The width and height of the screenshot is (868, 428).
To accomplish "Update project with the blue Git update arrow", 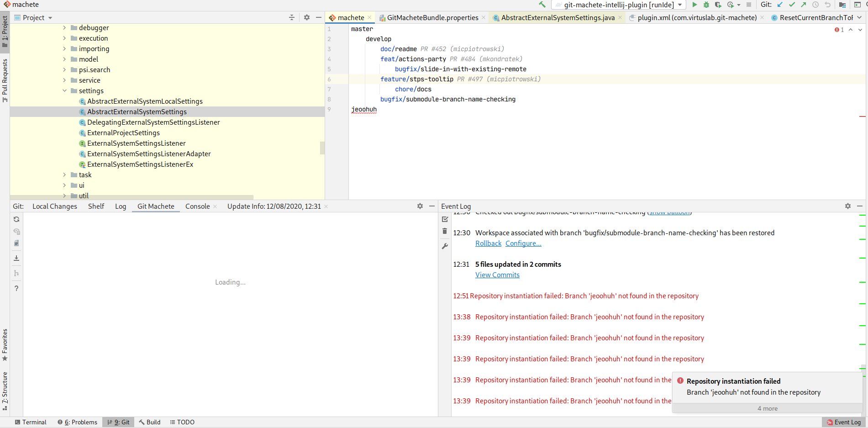I will click(780, 5).
